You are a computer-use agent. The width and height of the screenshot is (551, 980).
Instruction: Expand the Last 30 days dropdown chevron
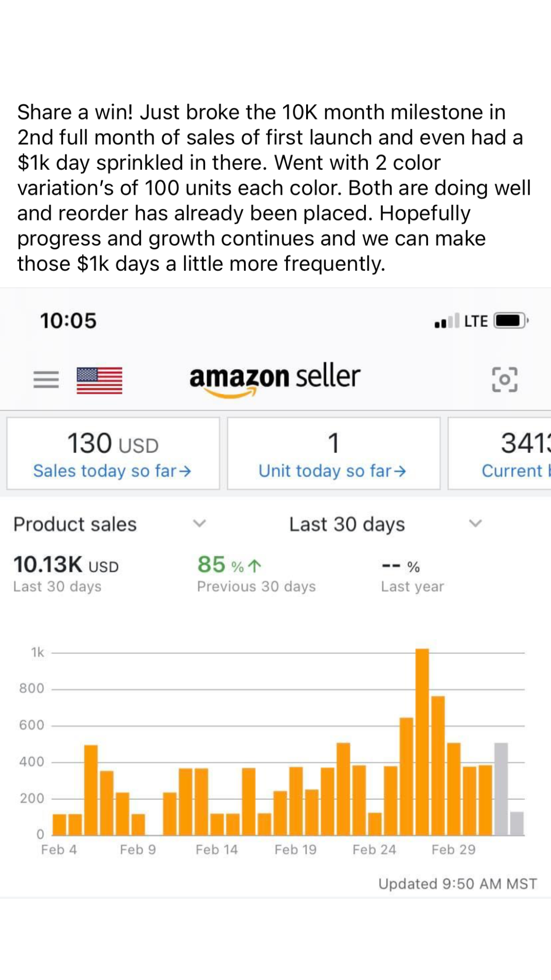475,523
